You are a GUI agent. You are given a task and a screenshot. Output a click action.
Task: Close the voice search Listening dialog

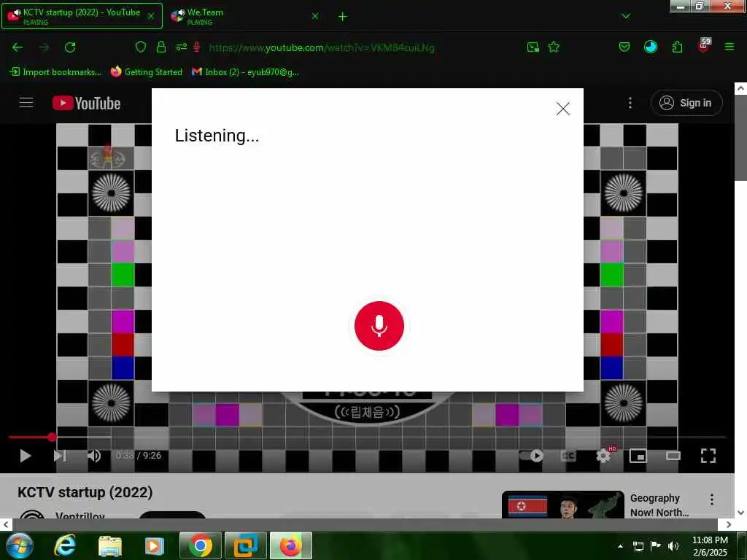(x=562, y=109)
